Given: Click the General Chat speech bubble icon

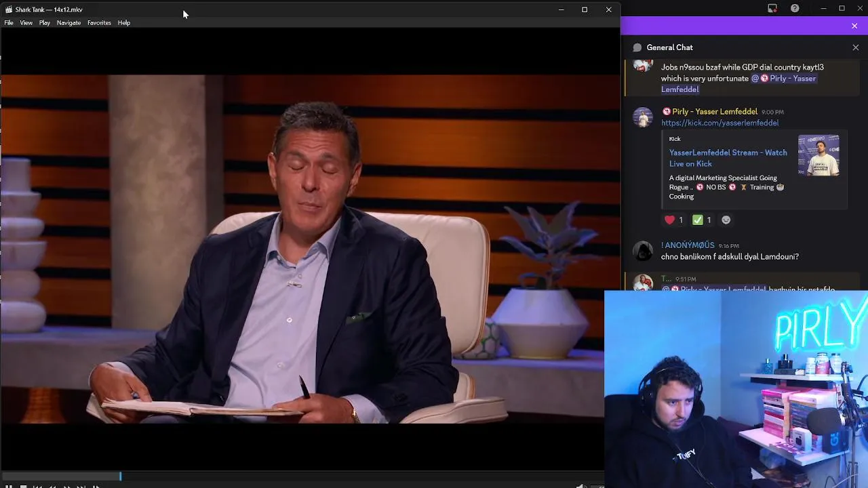Looking at the screenshot, I should 637,47.
